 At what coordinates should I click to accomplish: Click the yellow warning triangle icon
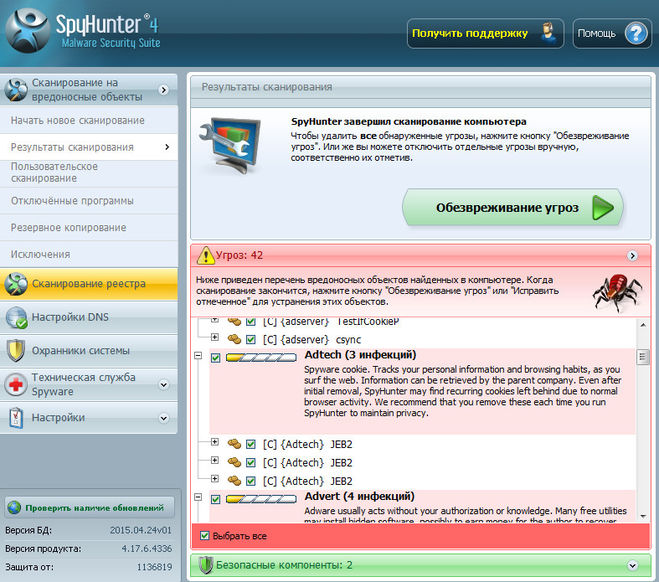coord(206,255)
